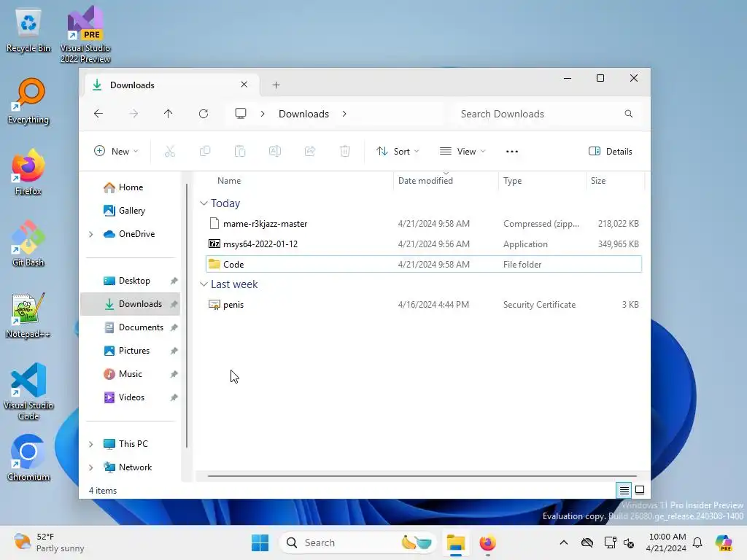The width and height of the screenshot is (747, 560).
Task: Open Music in navigation pane
Action: pyautogui.click(x=130, y=374)
